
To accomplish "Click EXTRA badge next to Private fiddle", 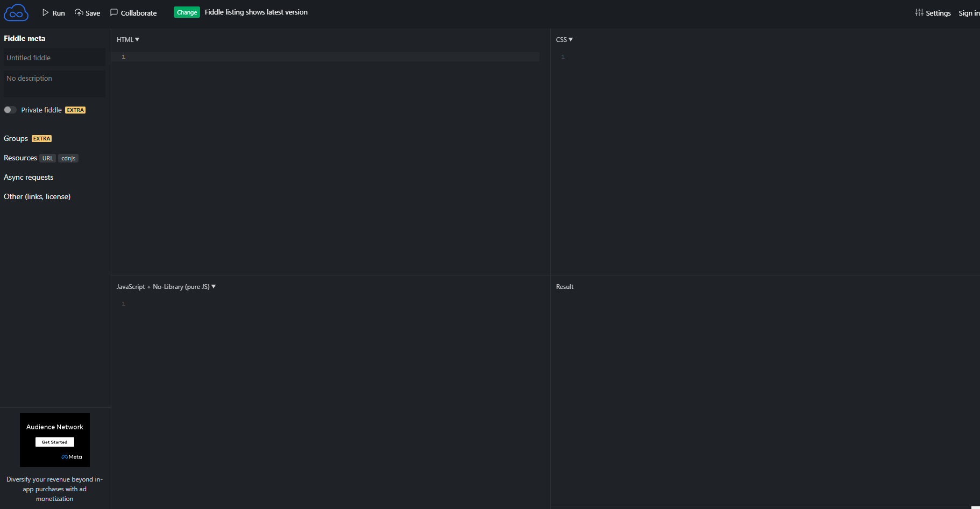I will tap(75, 110).
